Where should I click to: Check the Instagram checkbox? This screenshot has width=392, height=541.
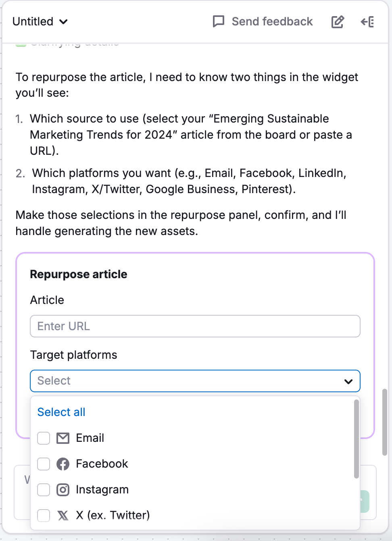click(x=43, y=489)
